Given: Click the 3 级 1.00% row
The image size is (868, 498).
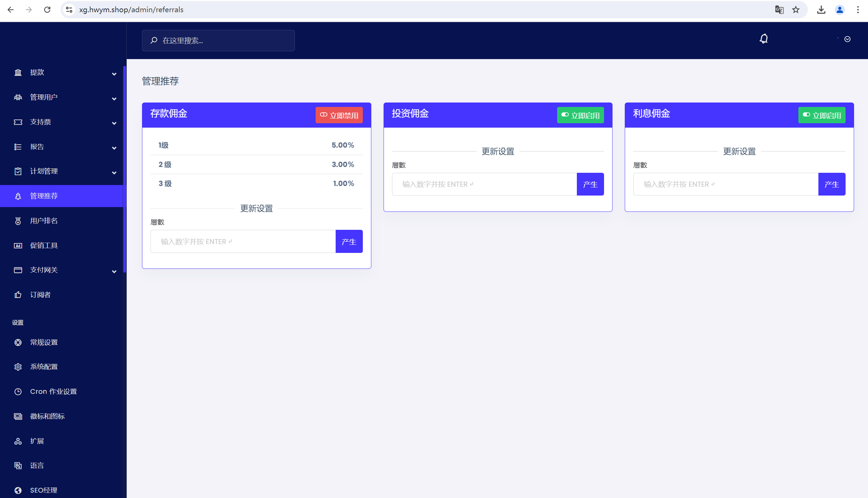Looking at the screenshot, I should tap(256, 184).
